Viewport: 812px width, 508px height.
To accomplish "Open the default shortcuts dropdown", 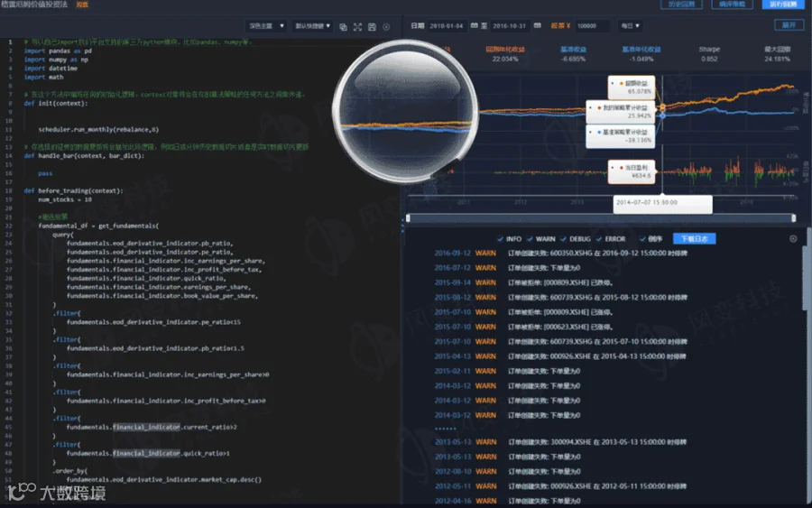I will click(312, 26).
